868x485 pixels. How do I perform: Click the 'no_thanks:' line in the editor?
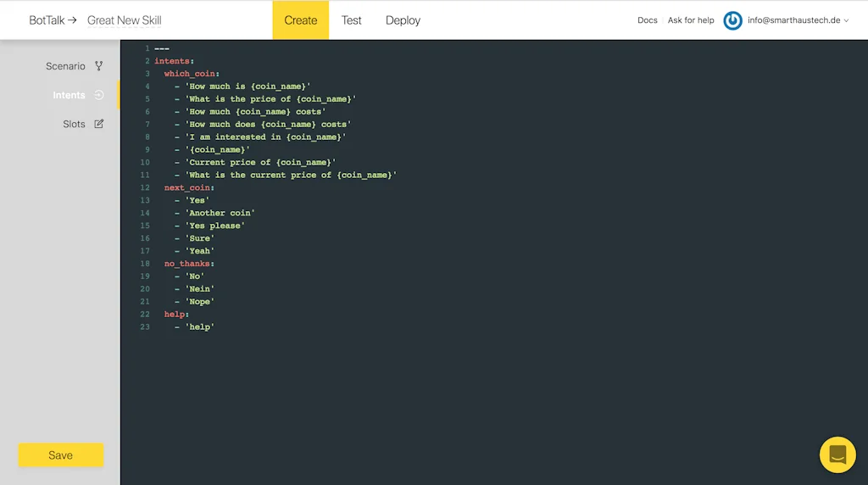pos(189,264)
